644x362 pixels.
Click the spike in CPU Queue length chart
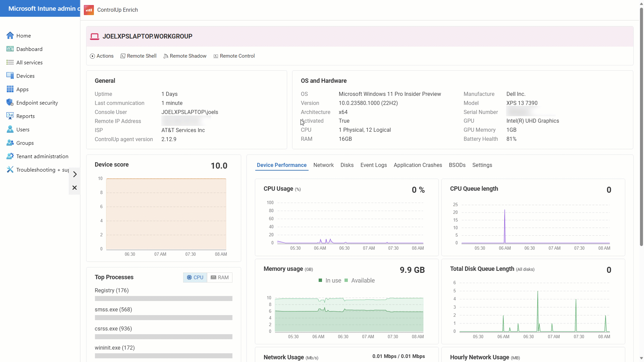tap(504, 226)
